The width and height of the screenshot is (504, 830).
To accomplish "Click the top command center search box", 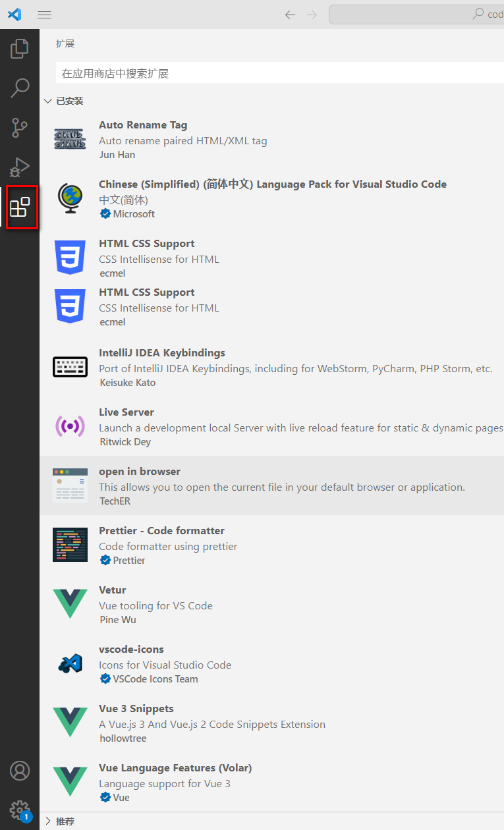I will click(416, 14).
